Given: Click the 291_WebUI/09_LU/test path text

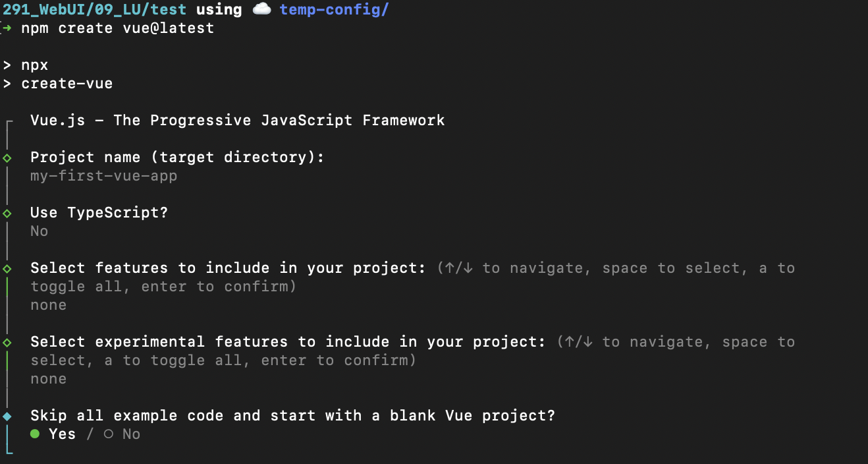Looking at the screenshot, I should [x=94, y=10].
